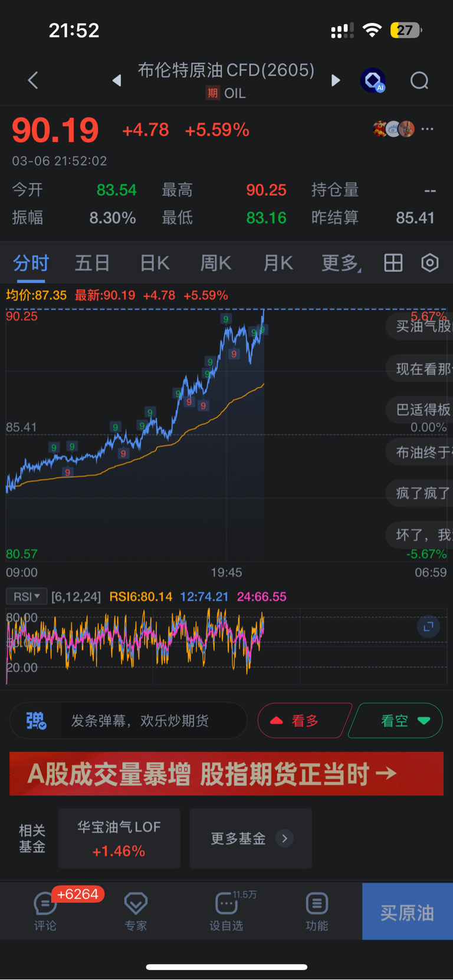
Task: Select the 分时 tab
Action: coord(31,263)
